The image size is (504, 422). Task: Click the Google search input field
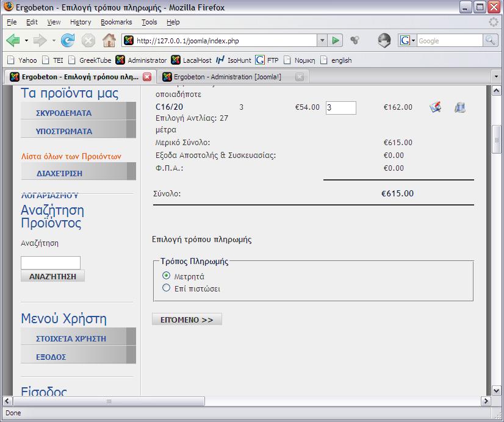click(450, 41)
